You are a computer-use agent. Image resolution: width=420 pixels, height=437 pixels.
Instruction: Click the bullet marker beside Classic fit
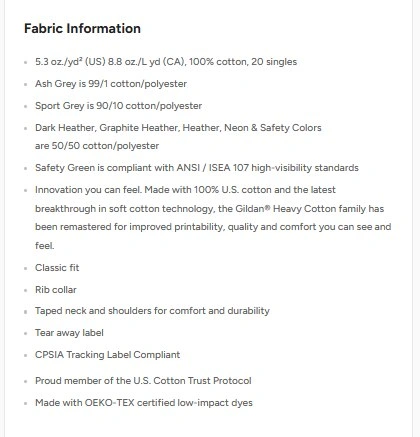(26, 268)
